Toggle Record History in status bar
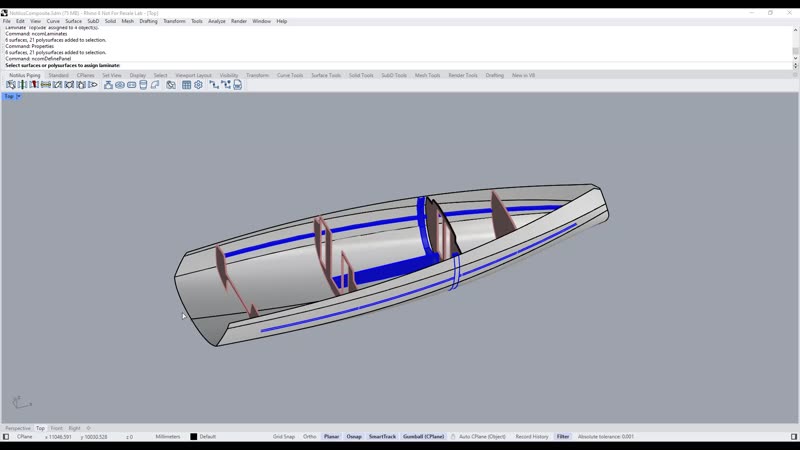 tap(532, 437)
